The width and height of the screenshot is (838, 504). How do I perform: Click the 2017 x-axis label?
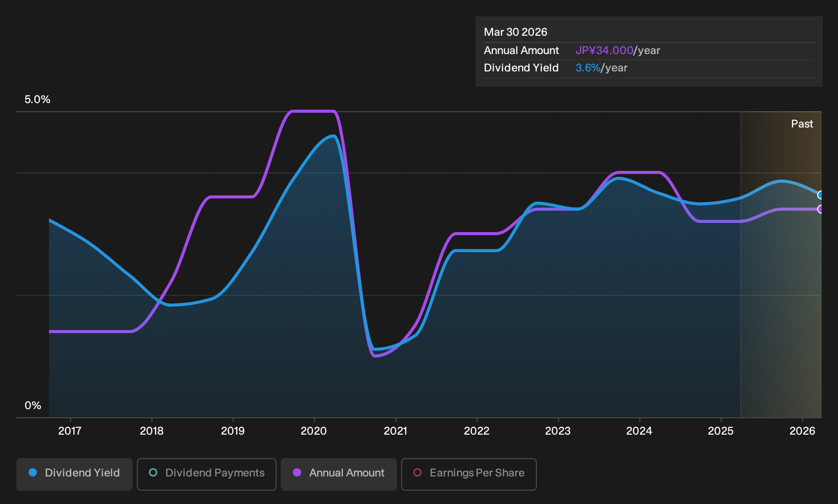[70, 431]
